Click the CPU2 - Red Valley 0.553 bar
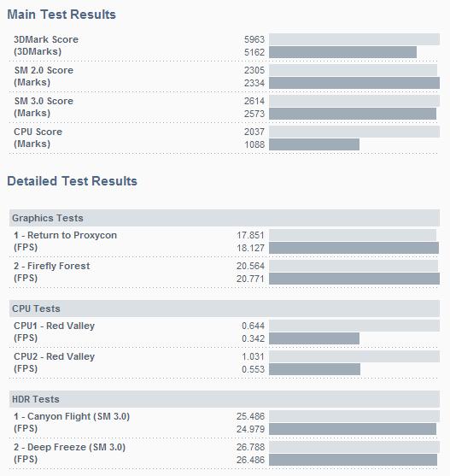Viewport: 450px width, 476px height. [x=314, y=369]
